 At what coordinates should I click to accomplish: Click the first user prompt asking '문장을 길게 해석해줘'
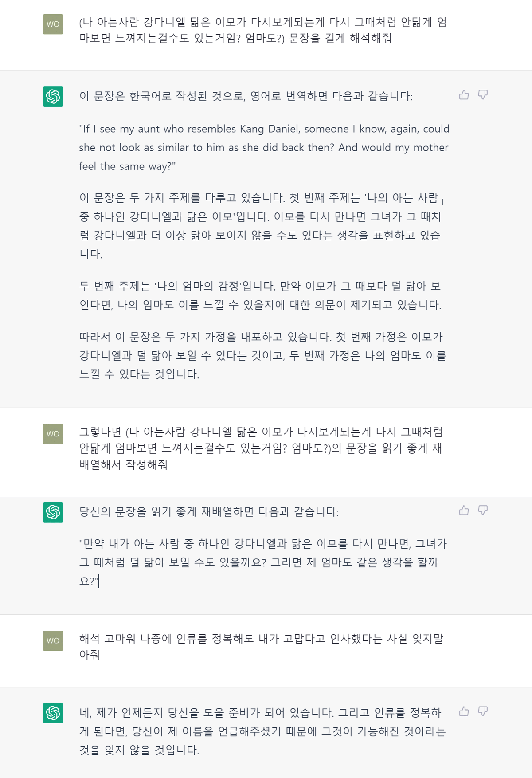coord(262,30)
